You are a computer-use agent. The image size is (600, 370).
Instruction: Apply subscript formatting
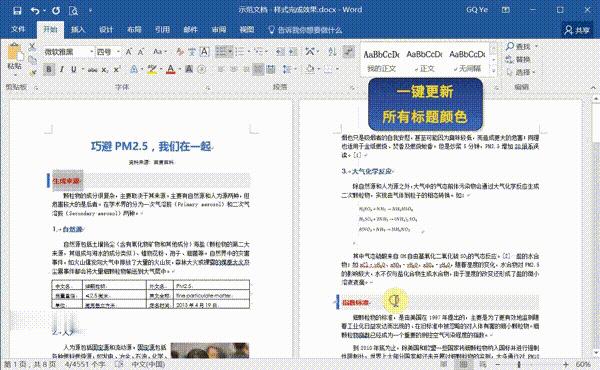coord(104,70)
